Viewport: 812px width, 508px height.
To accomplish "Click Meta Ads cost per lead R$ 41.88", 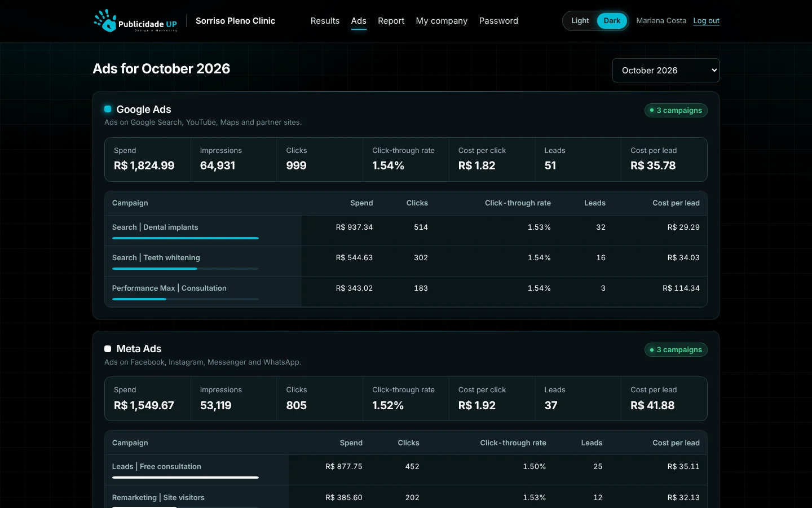I will coord(652,405).
